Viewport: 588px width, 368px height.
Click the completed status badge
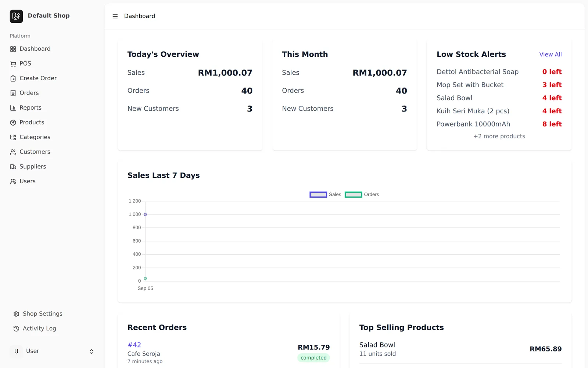click(x=313, y=358)
